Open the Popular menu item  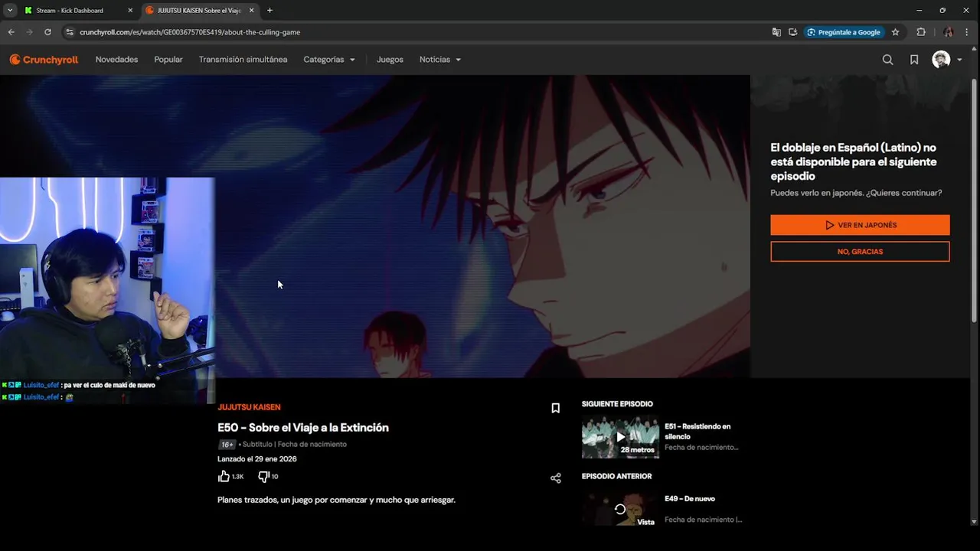[x=168, y=60]
